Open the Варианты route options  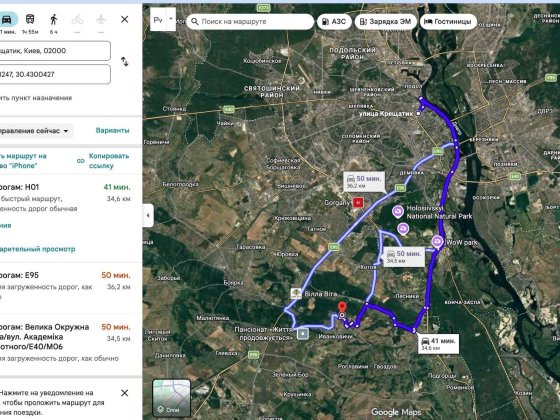112,131
